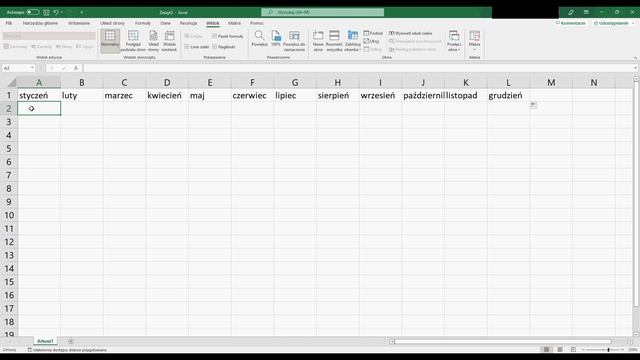This screenshot has width=640, height=360.
Task: Click the zoom slider handle in status bar
Action: [x=608, y=350]
